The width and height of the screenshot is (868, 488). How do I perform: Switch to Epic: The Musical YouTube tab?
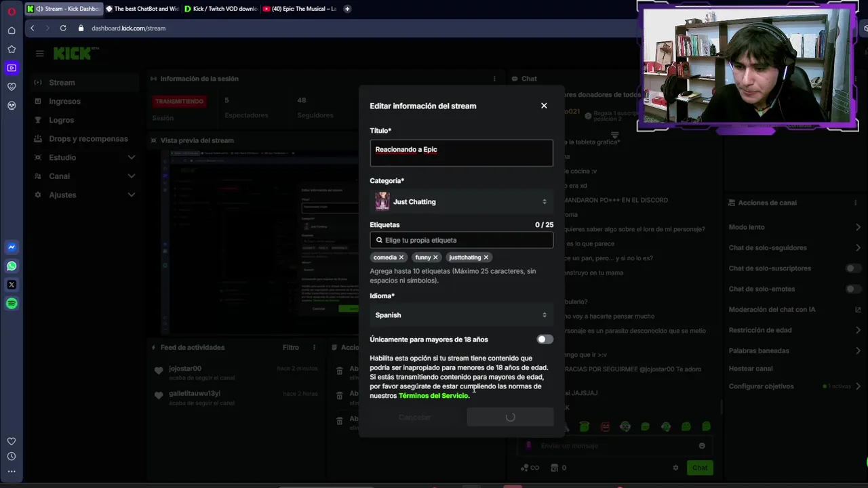click(299, 9)
